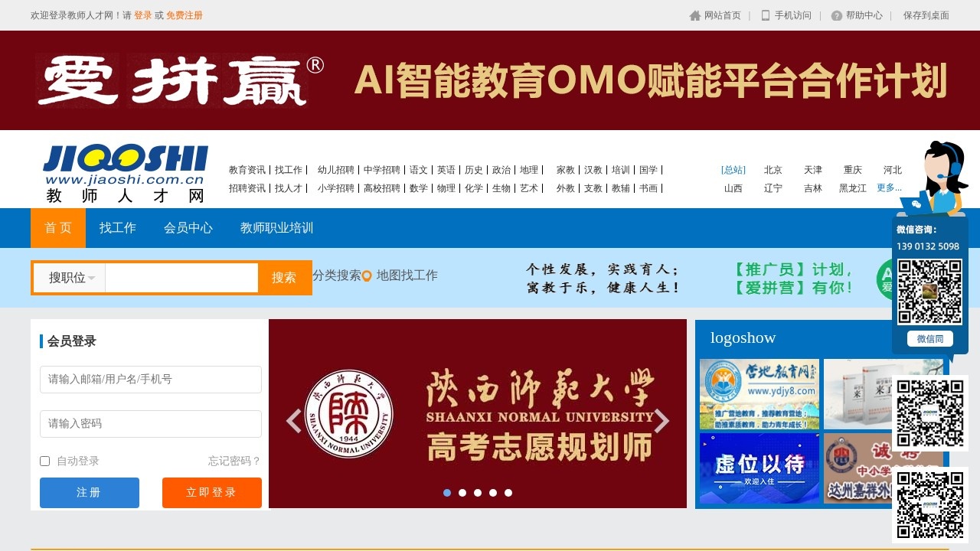Click the 微信同 button under the QR code
Viewport: 980px width, 551px height.
tap(929, 338)
